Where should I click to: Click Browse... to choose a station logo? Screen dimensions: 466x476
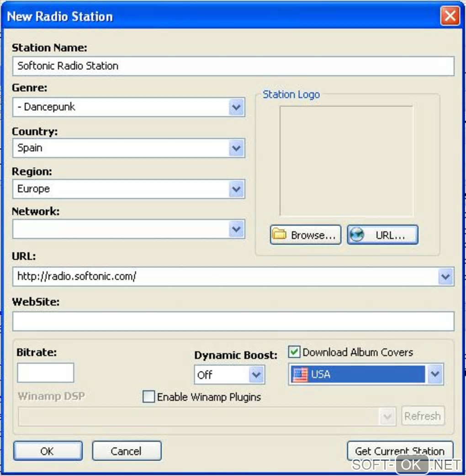pyautogui.click(x=306, y=235)
